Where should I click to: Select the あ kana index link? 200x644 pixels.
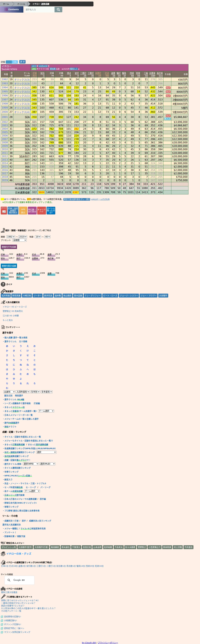(7, 346)
